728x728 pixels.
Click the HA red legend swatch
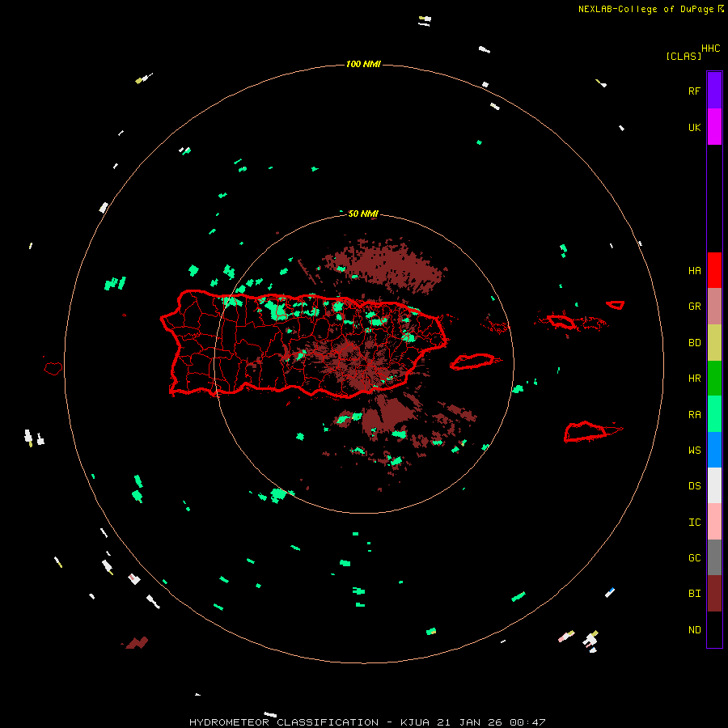coord(714,270)
